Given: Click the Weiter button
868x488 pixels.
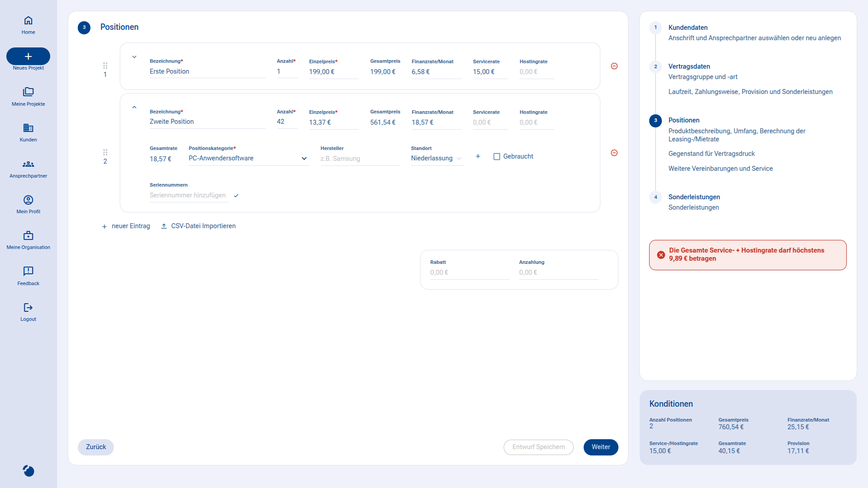Looking at the screenshot, I should tap(601, 447).
